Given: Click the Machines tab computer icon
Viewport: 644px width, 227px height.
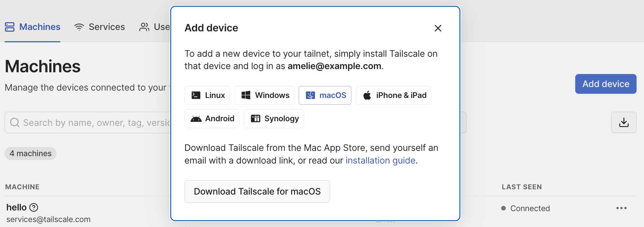Looking at the screenshot, I should pyautogui.click(x=10, y=26).
